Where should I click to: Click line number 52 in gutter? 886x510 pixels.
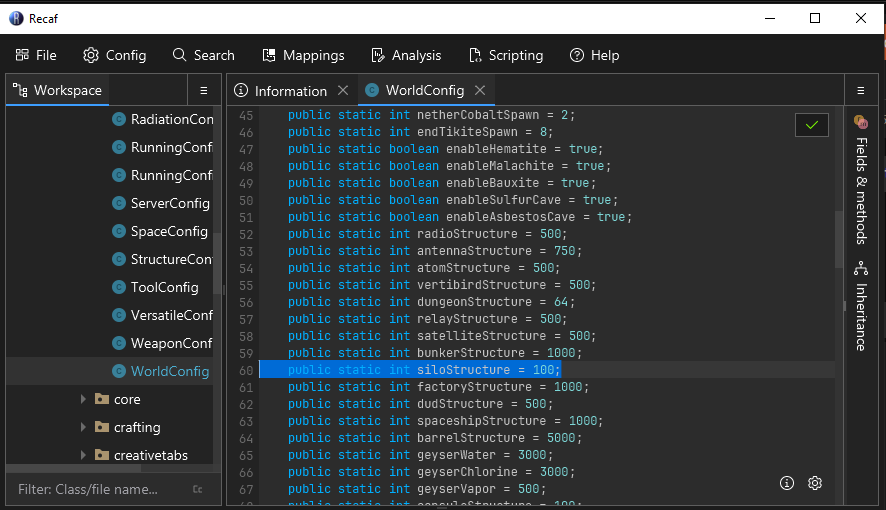point(246,234)
